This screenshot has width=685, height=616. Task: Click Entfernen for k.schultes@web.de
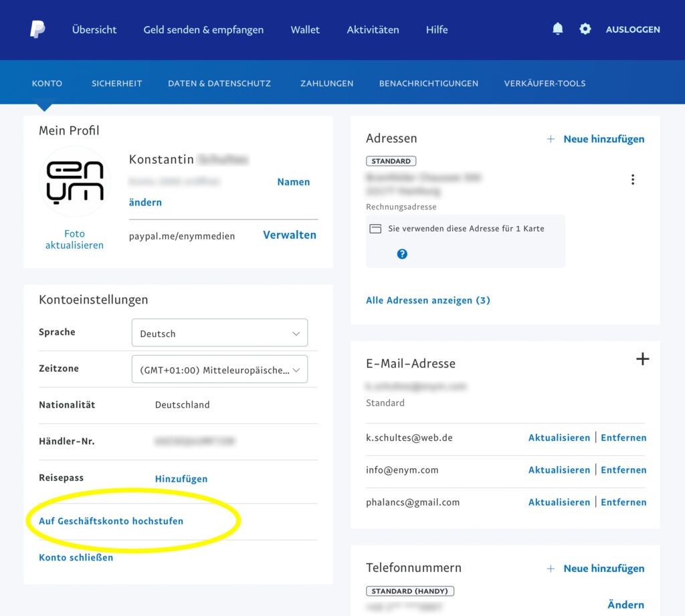(x=623, y=437)
